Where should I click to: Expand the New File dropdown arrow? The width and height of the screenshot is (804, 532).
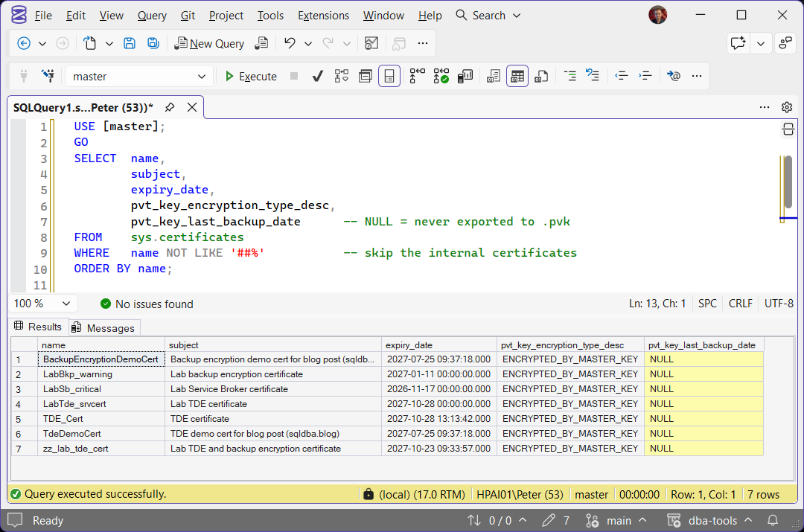pyautogui.click(x=109, y=44)
